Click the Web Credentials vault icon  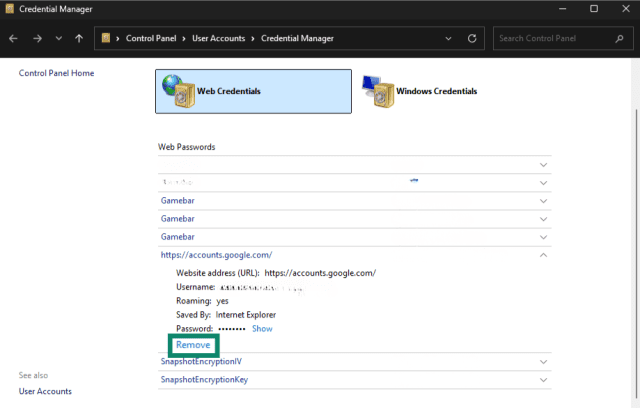coord(179,91)
